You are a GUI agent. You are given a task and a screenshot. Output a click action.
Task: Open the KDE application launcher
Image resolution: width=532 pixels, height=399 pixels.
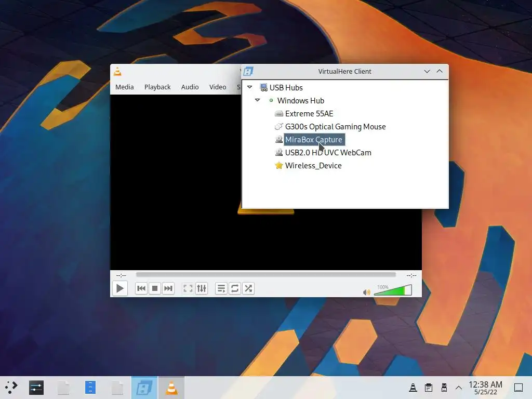(11, 387)
